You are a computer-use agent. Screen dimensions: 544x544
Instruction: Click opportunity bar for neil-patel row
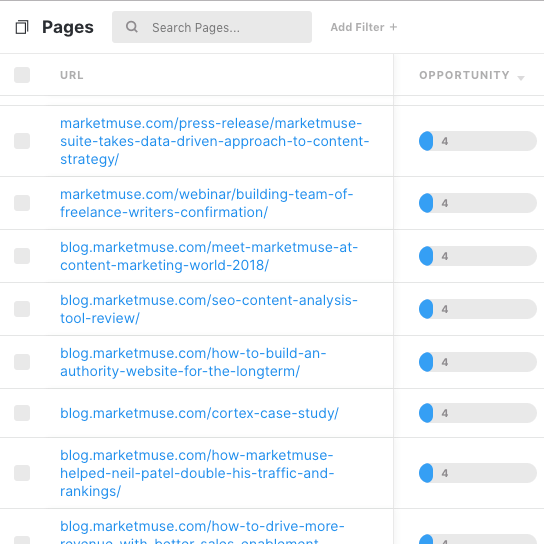478,473
